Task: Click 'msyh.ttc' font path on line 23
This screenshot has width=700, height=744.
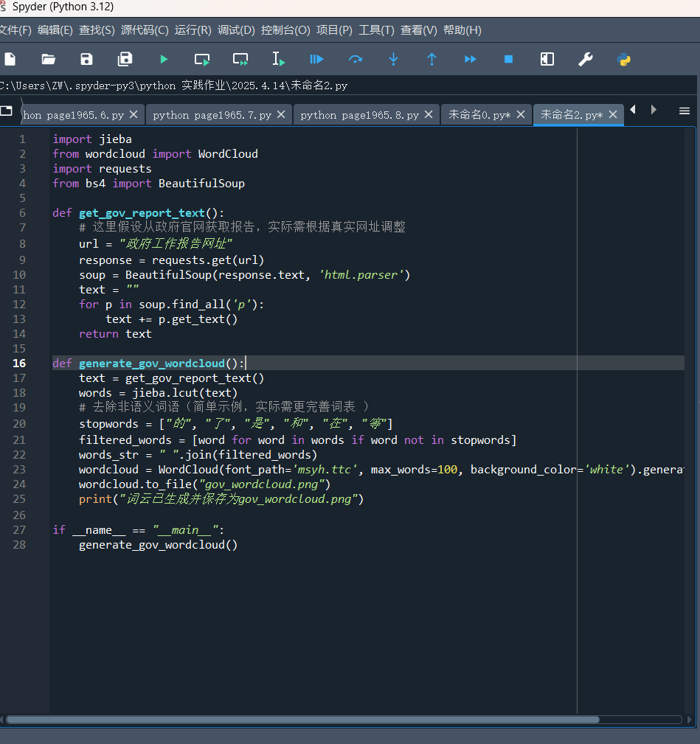Action: [325, 470]
